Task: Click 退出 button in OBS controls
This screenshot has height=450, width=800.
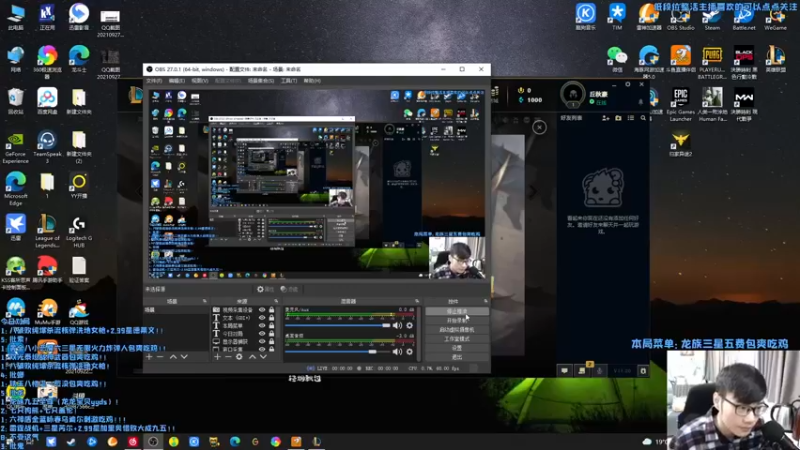Action: click(x=457, y=357)
